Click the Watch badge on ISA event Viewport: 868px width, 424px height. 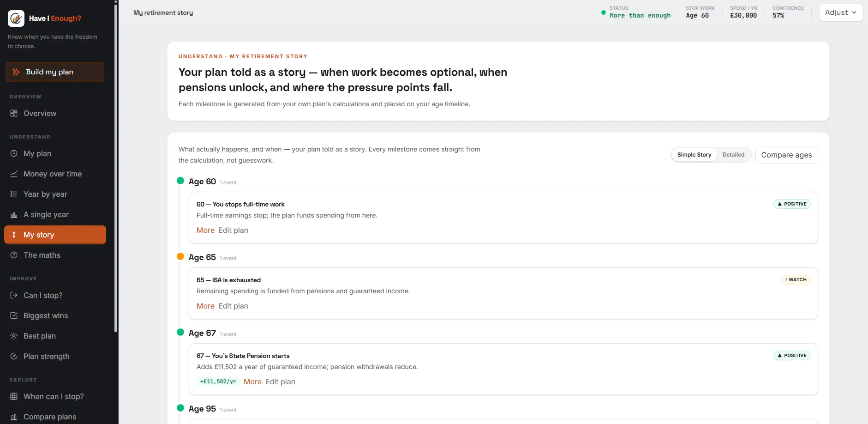point(796,279)
